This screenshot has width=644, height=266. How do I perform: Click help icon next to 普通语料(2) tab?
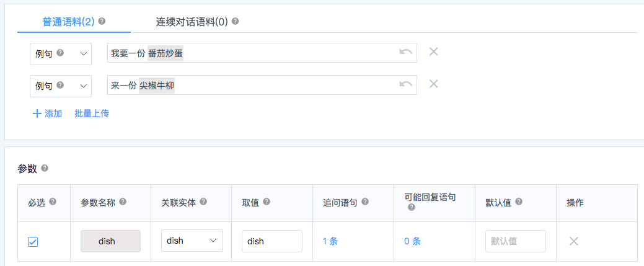point(102,21)
